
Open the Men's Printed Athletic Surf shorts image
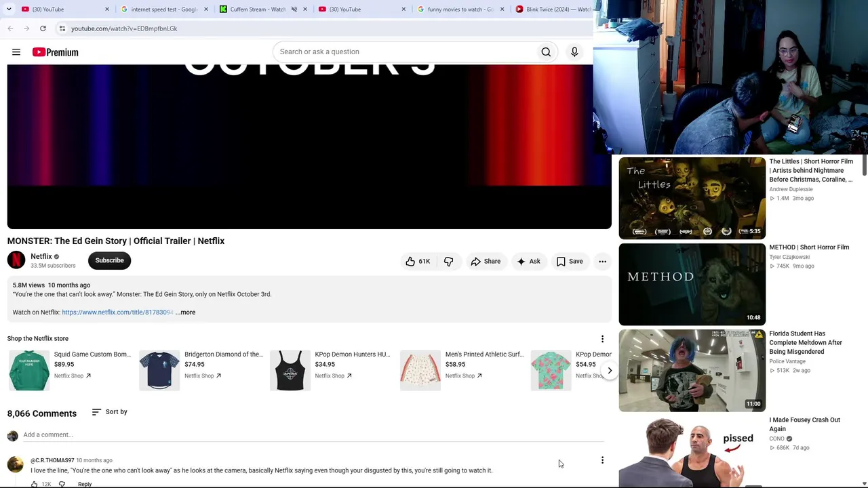click(x=420, y=371)
